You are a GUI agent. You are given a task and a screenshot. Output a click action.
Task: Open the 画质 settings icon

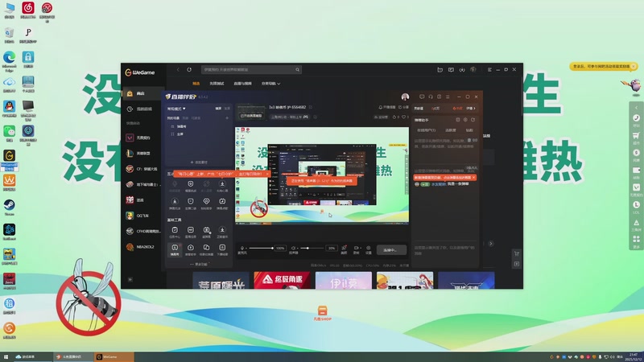coord(345,249)
